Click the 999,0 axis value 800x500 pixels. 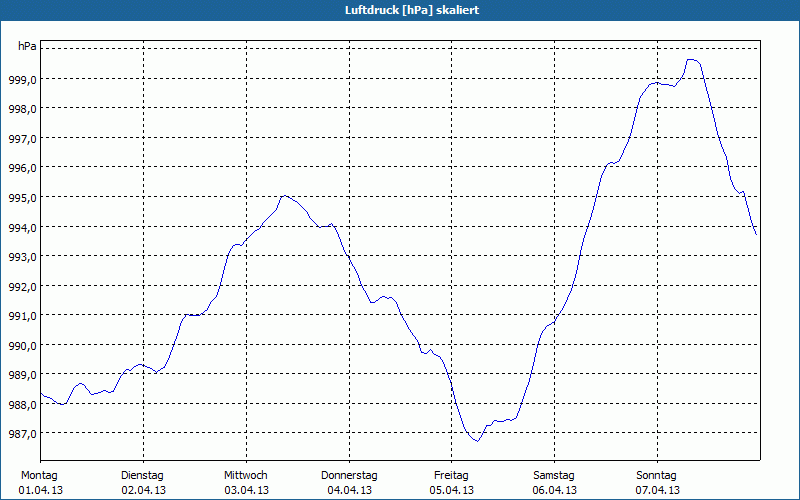click(x=23, y=79)
